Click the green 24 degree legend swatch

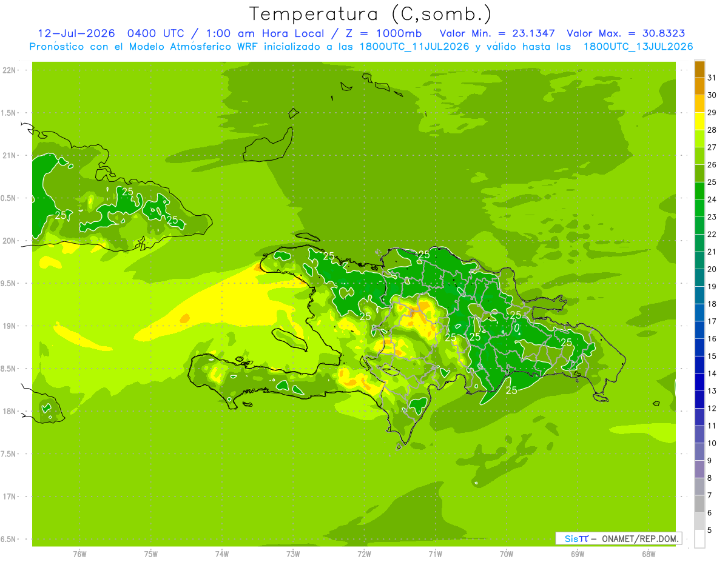pyautogui.click(x=699, y=191)
